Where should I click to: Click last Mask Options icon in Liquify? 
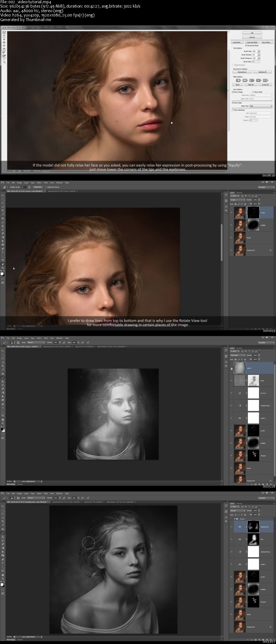265,80
